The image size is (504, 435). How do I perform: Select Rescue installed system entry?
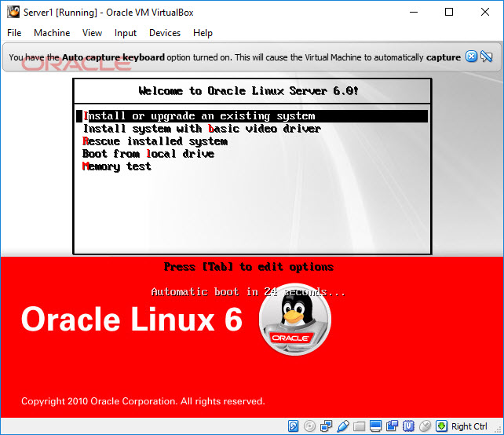pyautogui.click(x=155, y=141)
